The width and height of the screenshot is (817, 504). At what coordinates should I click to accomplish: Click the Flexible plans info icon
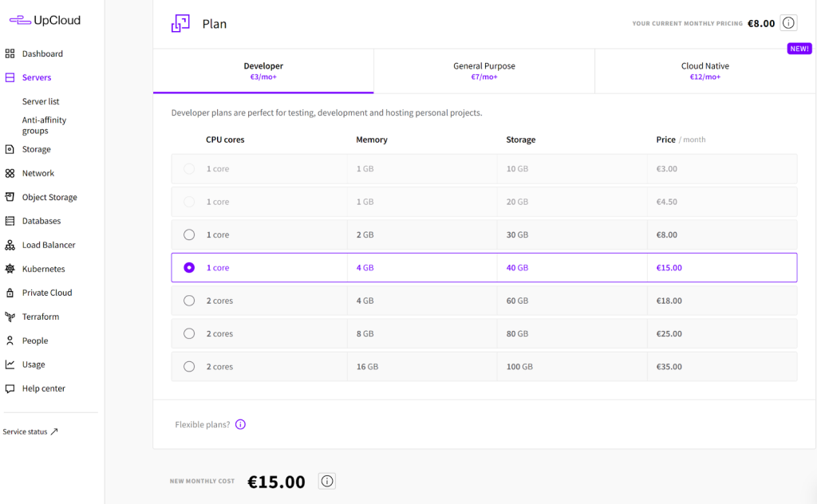coord(240,424)
